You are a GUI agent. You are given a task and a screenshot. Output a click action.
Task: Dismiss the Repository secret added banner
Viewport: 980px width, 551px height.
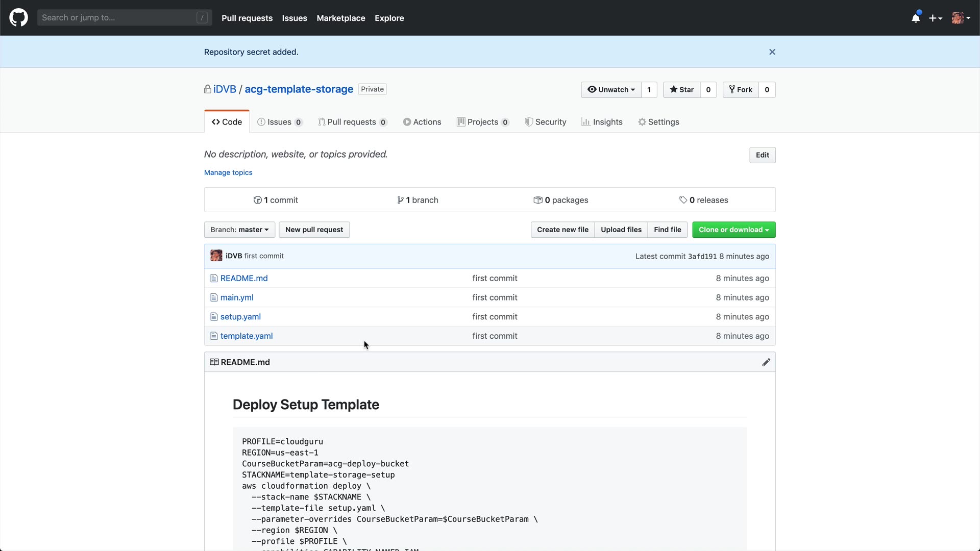pos(772,52)
